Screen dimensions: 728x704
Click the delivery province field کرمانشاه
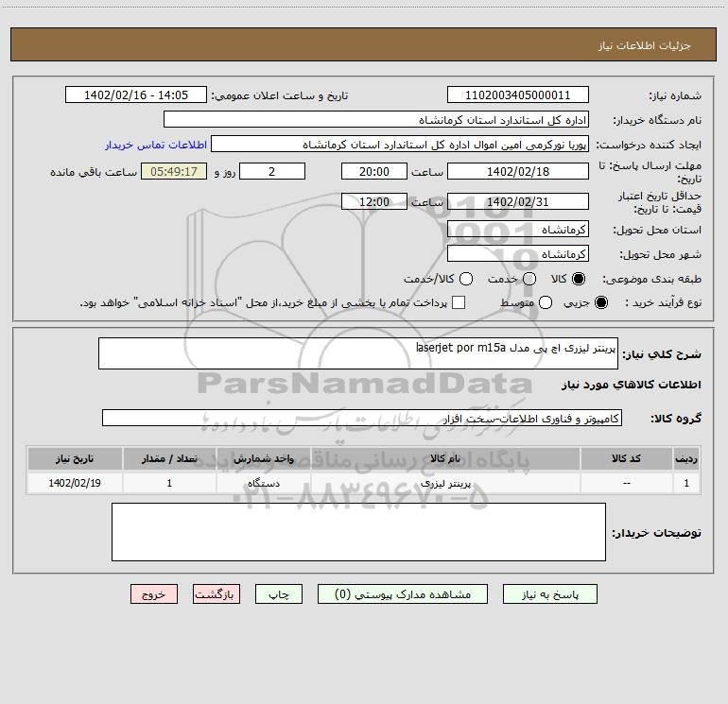(x=518, y=229)
